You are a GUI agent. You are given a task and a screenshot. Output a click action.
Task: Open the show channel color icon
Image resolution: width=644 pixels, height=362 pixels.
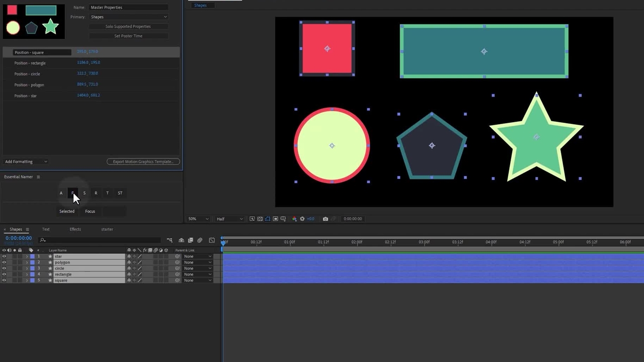click(x=294, y=219)
